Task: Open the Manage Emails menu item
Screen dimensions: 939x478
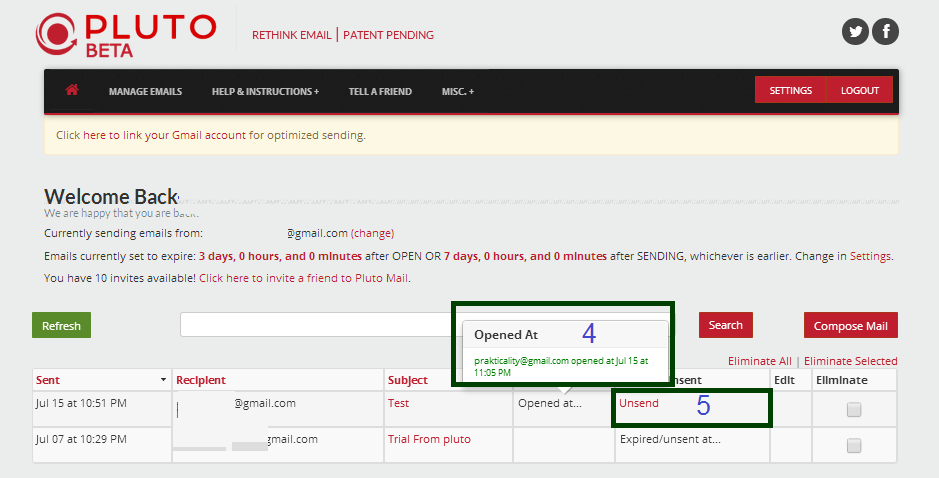Action: [146, 92]
